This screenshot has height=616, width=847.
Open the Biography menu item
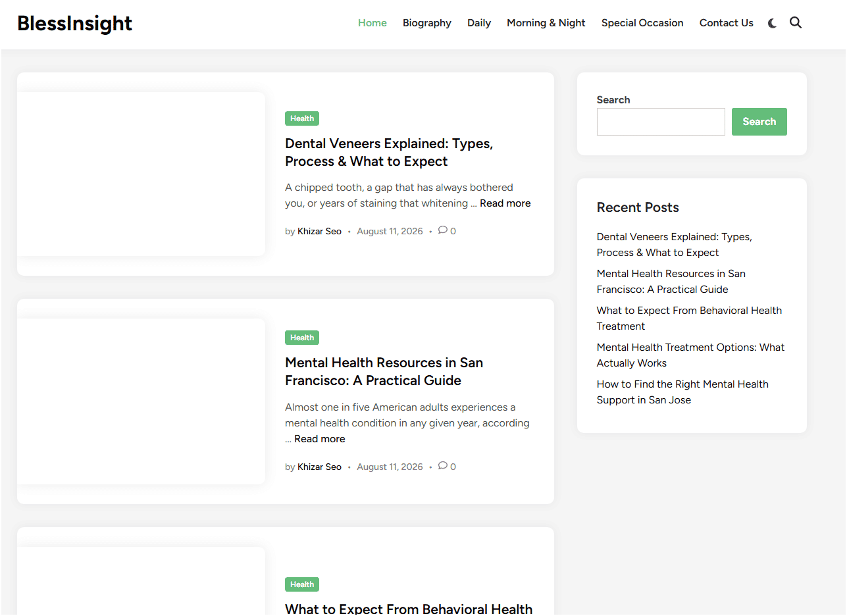[x=427, y=23]
